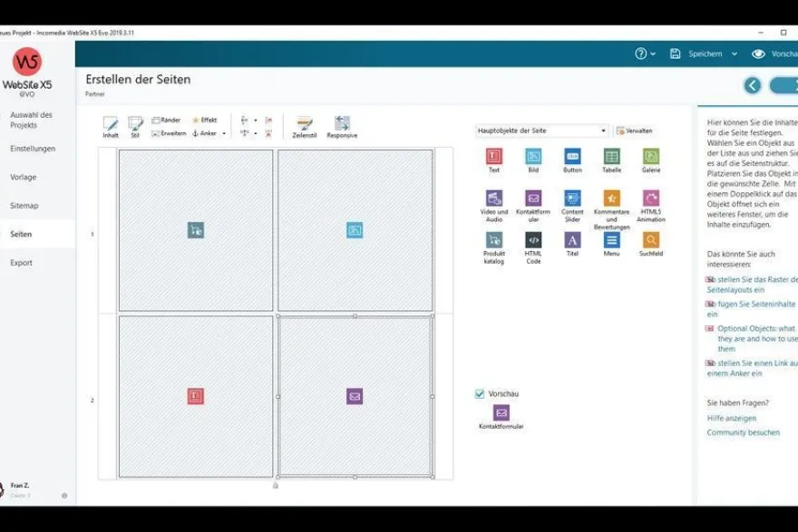Open the Vorlage step in the sidebar
798x532 pixels.
click(24, 177)
